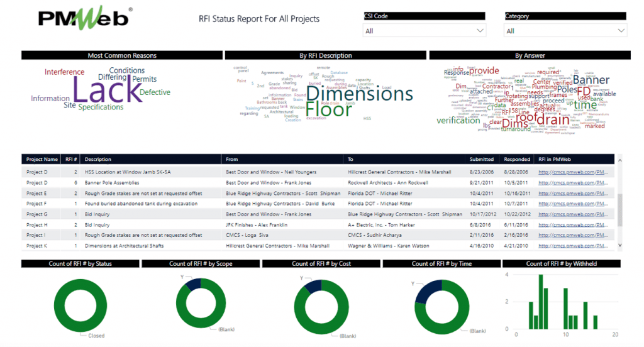
Task: Click 'By Answer' panel header
Action: click(530, 55)
